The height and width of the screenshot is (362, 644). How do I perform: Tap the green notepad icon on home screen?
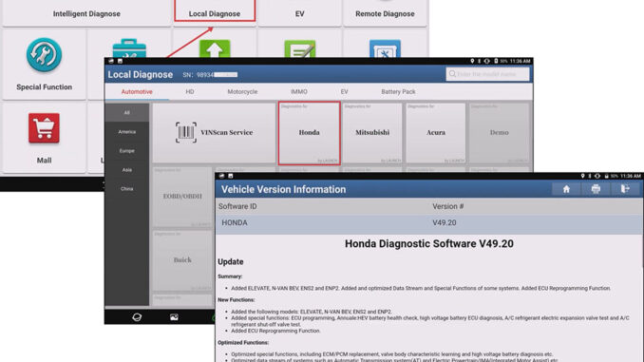click(300, 48)
